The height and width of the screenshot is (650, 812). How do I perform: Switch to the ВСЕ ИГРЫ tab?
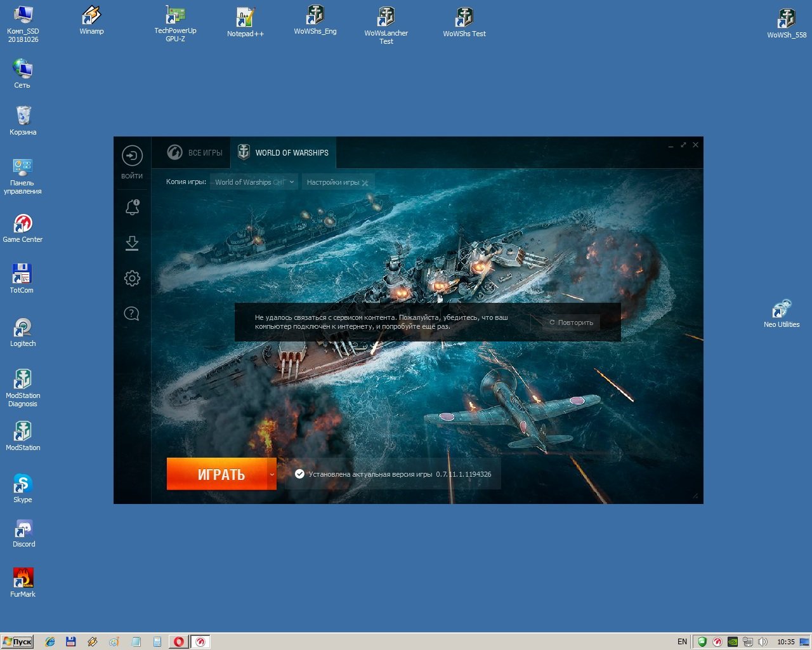click(195, 152)
